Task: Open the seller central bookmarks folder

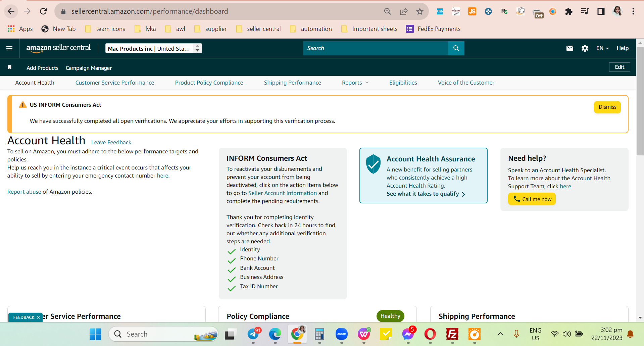Action: 258,29
